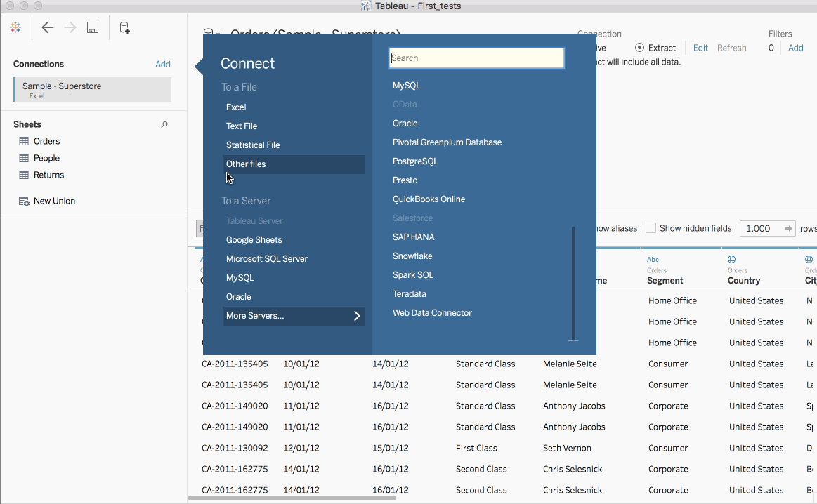This screenshot has width=817, height=504.
Task: Click the Returns sheet table icon
Action: click(24, 175)
